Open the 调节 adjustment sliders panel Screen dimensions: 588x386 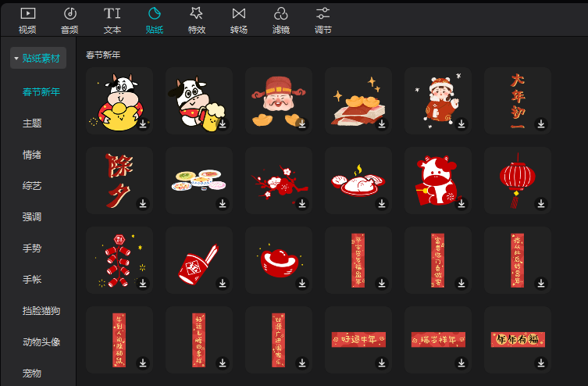pos(323,20)
